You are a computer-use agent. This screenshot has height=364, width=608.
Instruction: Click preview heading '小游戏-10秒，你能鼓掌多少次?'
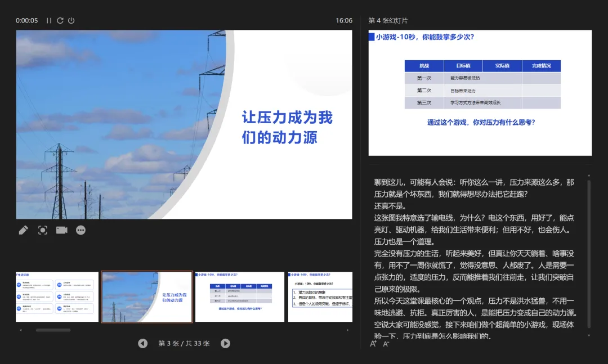coord(425,37)
